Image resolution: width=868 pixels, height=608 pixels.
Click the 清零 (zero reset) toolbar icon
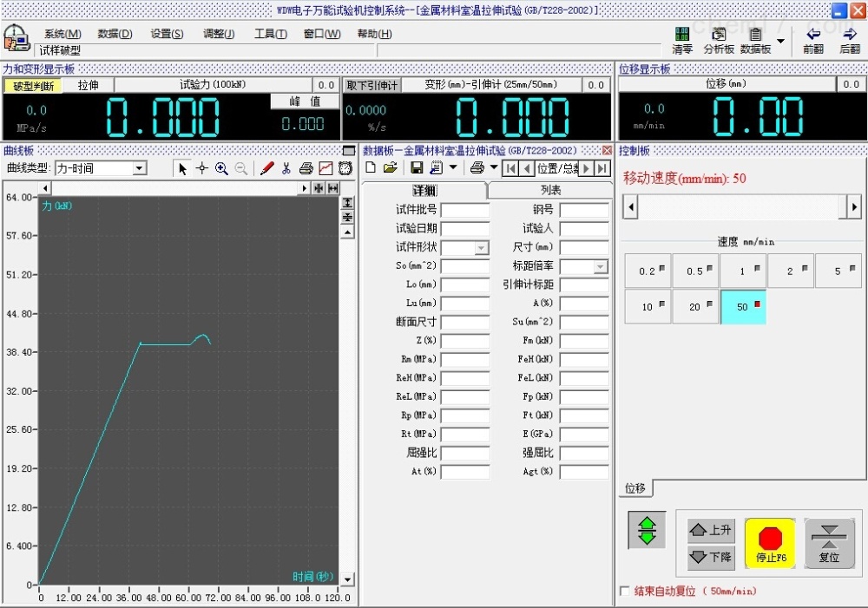coord(682,40)
